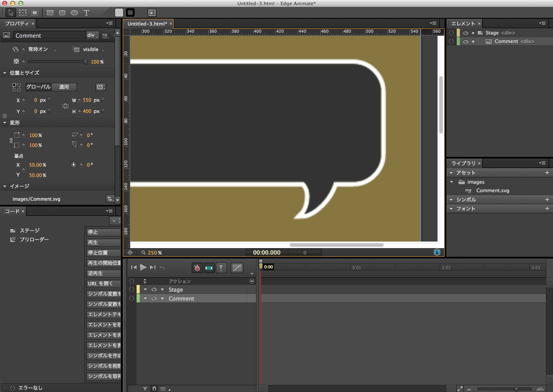
Task: Insert the URL を開く code snippet
Action: click(103, 284)
